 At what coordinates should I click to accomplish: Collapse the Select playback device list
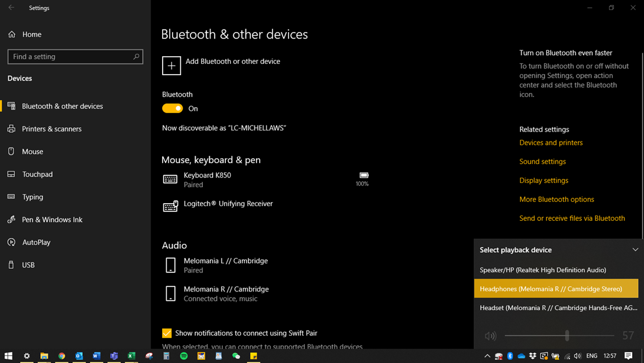point(635,250)
